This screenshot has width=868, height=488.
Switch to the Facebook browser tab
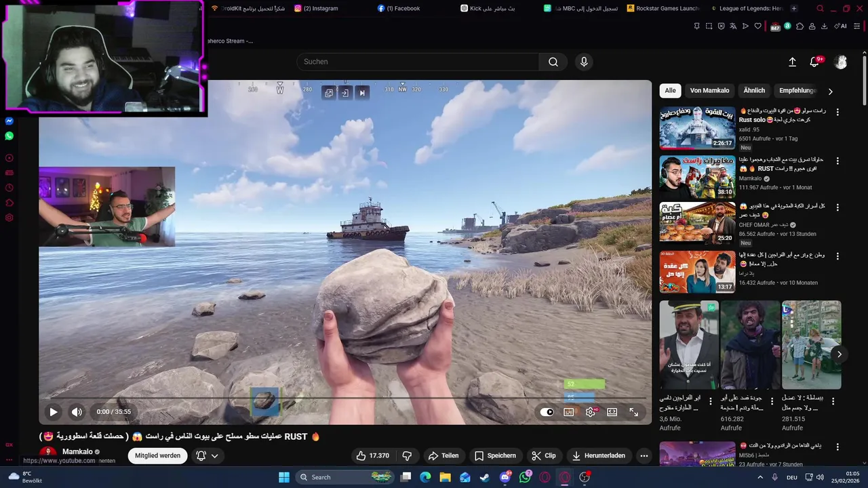[x=403, y=8]
